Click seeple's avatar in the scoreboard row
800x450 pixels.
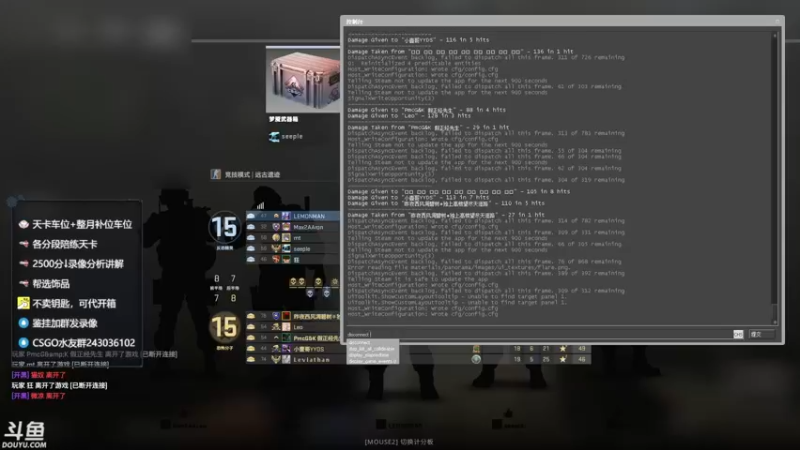coord(286,248)
